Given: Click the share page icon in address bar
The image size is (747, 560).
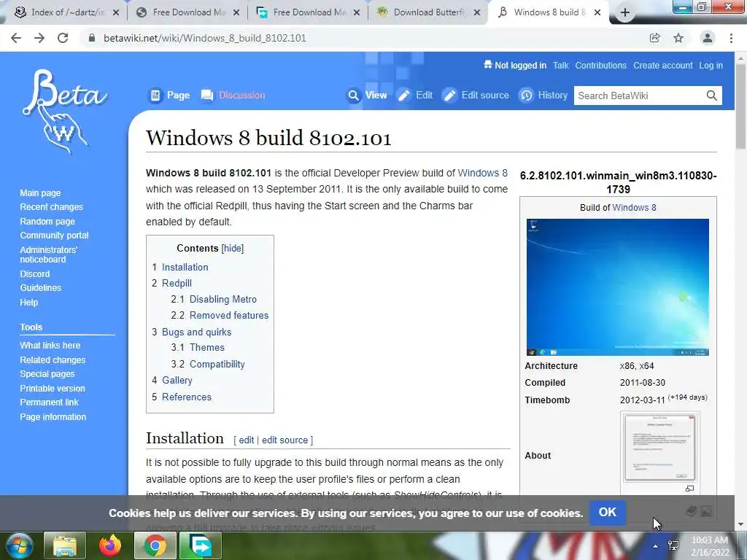Looking at the screenshot, I should [x=655, y=38].
